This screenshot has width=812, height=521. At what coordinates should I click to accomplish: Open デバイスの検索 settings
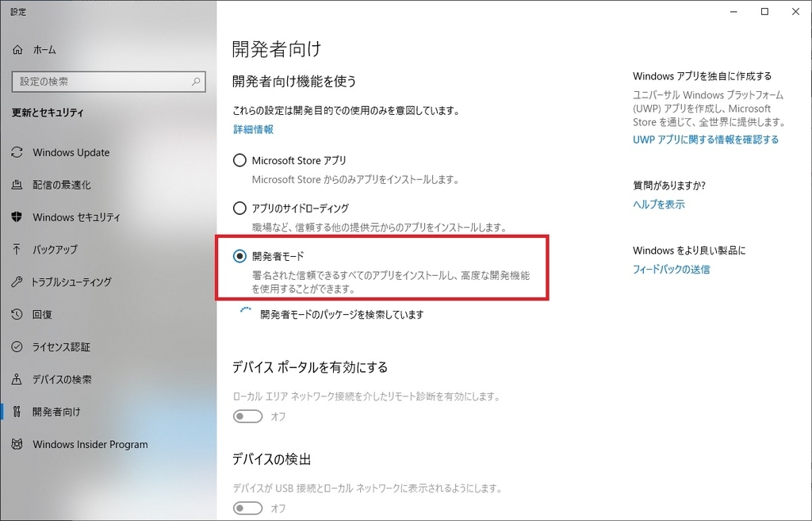click(x=63, y=379)
